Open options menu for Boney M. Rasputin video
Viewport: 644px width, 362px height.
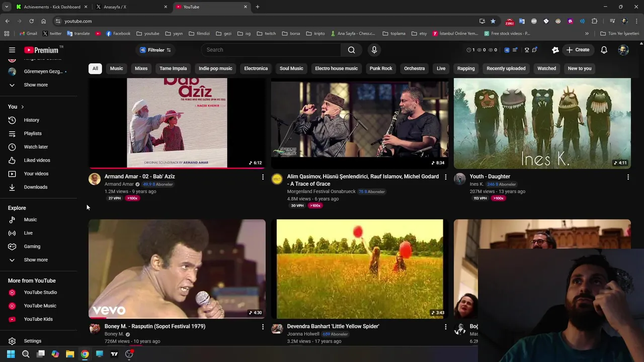[263, 327]
